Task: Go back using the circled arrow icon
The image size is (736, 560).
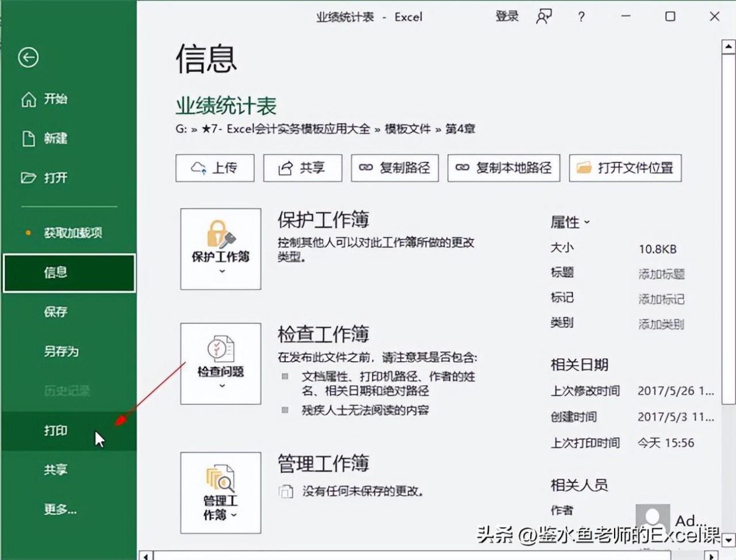Action: click(x=28, y=57)
